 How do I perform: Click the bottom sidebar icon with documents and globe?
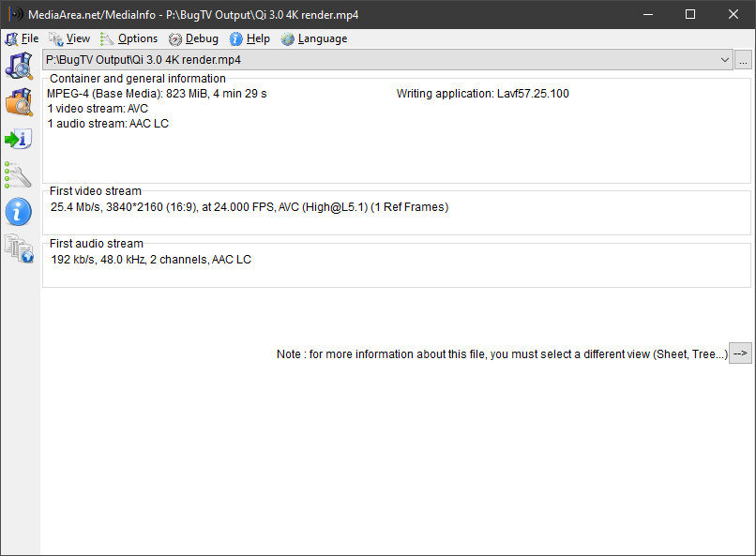(x=19, y=248)
